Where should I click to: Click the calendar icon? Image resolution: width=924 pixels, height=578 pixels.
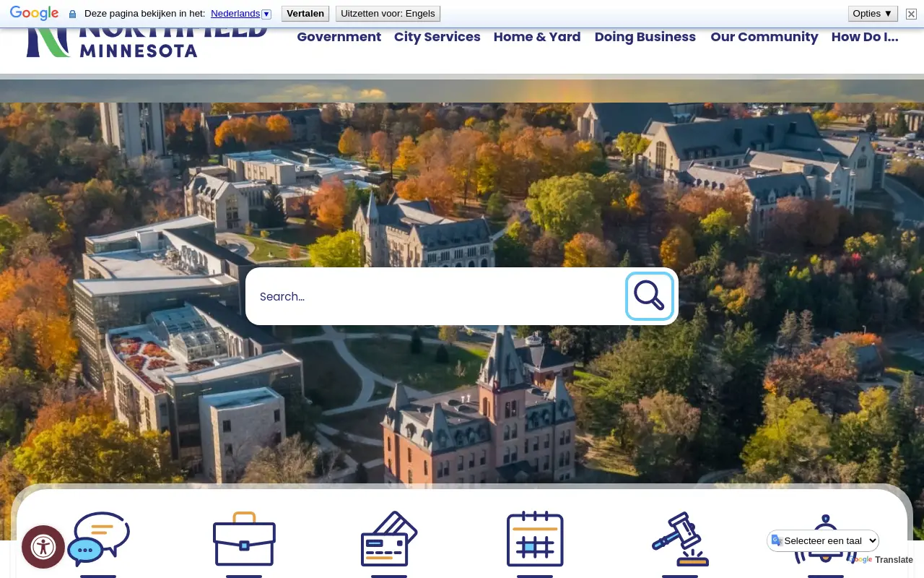[x=535, y=539]
